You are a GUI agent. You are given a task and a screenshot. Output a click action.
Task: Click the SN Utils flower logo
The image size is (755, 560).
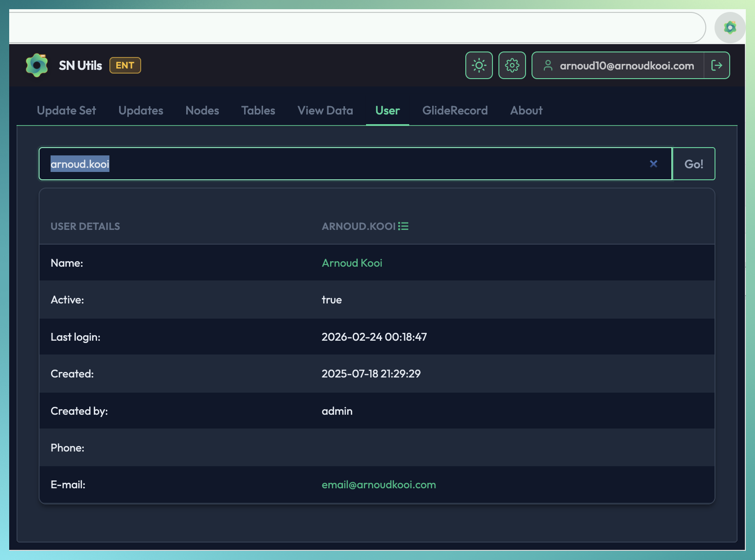(37, 65)
